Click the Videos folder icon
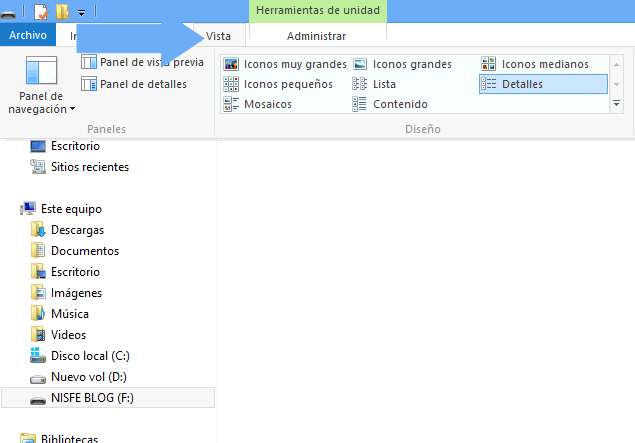635x443 pixels. [x=38, y=335]
